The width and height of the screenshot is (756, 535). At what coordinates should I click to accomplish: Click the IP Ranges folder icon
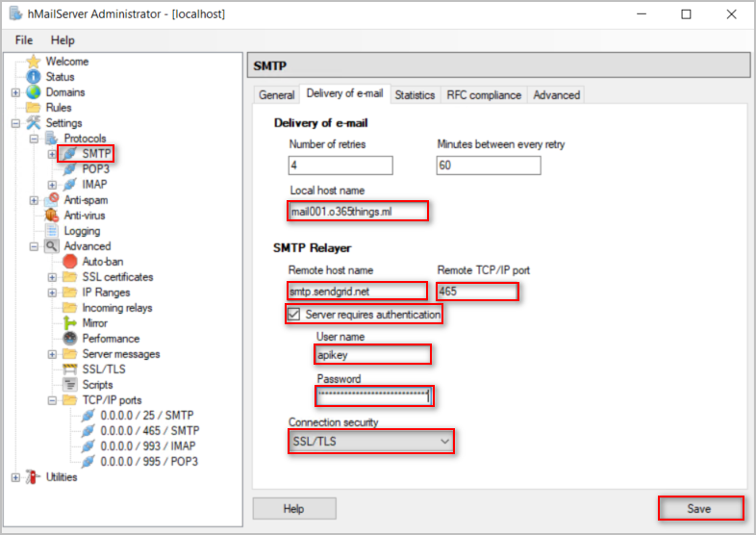[x=70, y=293]
